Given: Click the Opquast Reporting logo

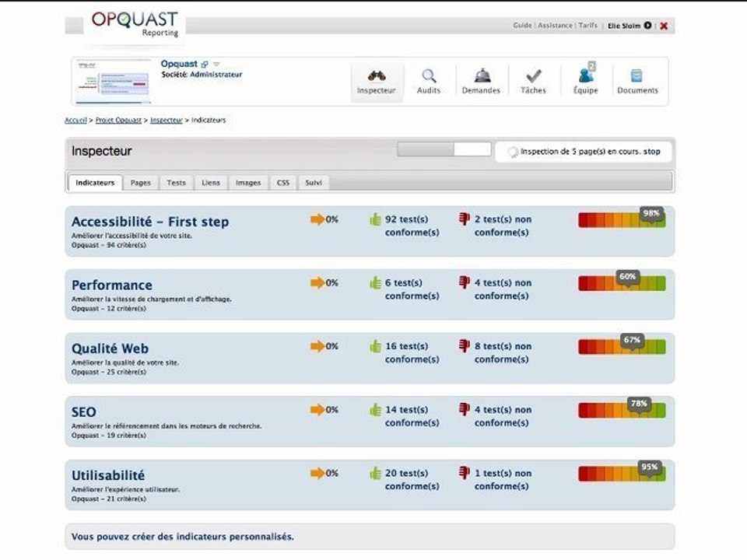Looking at the screenshot, I should click(x=135, y=25).
